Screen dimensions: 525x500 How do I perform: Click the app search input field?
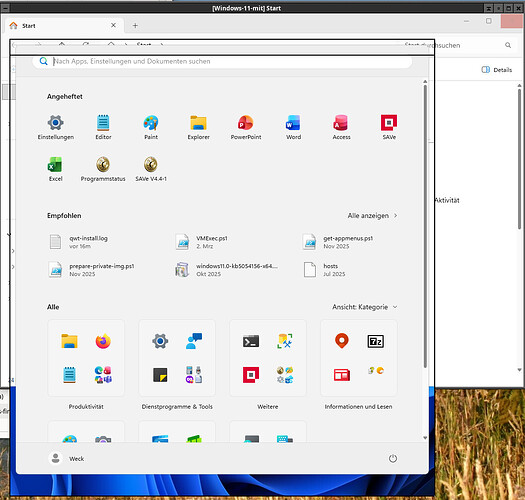pyautogui.click(x=222, y=61)
